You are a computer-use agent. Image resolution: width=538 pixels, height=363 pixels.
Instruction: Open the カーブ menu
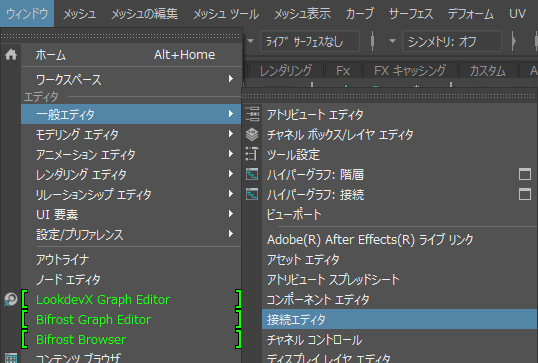pos(360,13)
